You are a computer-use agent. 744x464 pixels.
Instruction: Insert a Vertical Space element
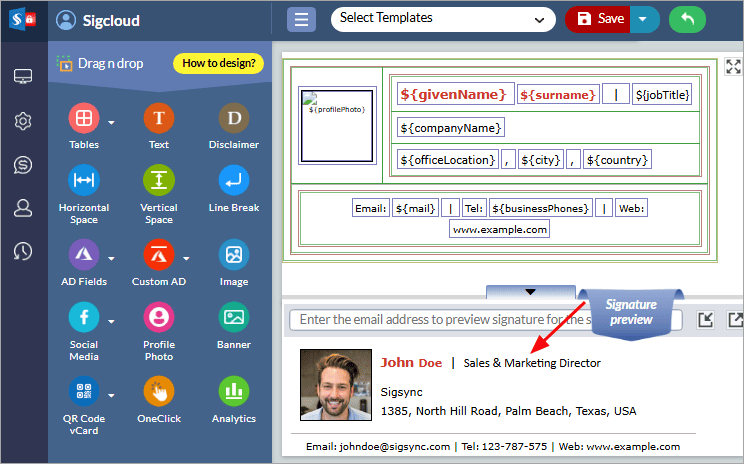[159, 180]
